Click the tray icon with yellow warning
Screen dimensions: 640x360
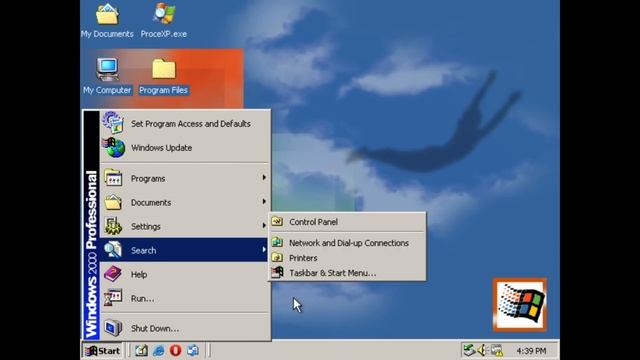pyautogui.click(x=497, y=350)
